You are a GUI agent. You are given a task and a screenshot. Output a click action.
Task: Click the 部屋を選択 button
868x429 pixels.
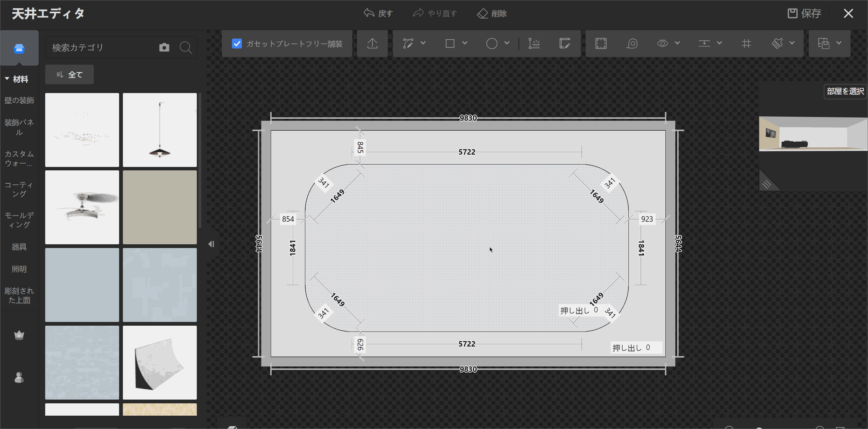coord(845,91)
